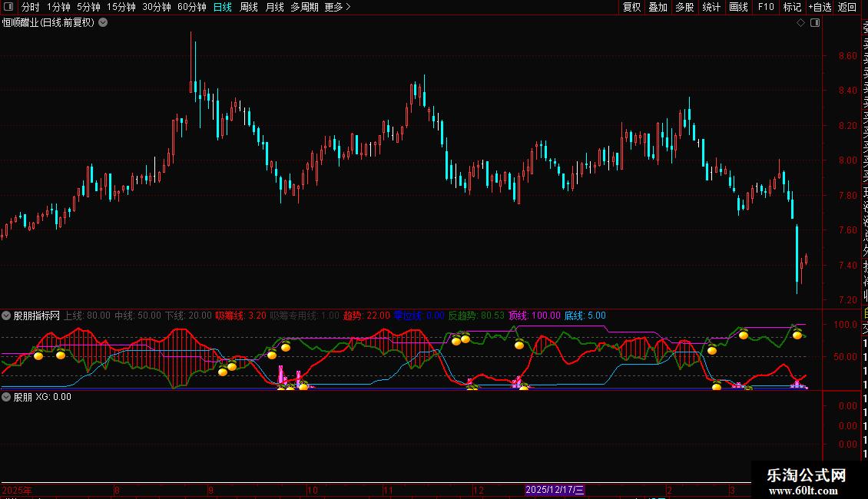Expand the 股朋 XG indicator menu arrow

(x=6, y=397)
